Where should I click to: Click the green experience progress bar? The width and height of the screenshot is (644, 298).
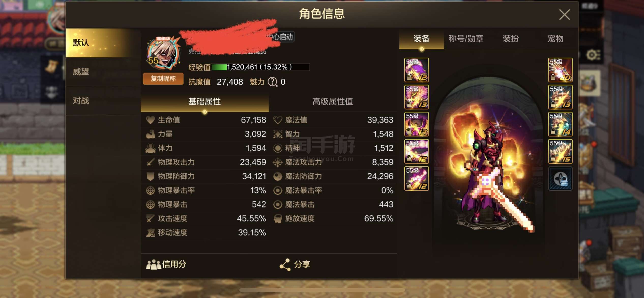(x=260, y=67)
